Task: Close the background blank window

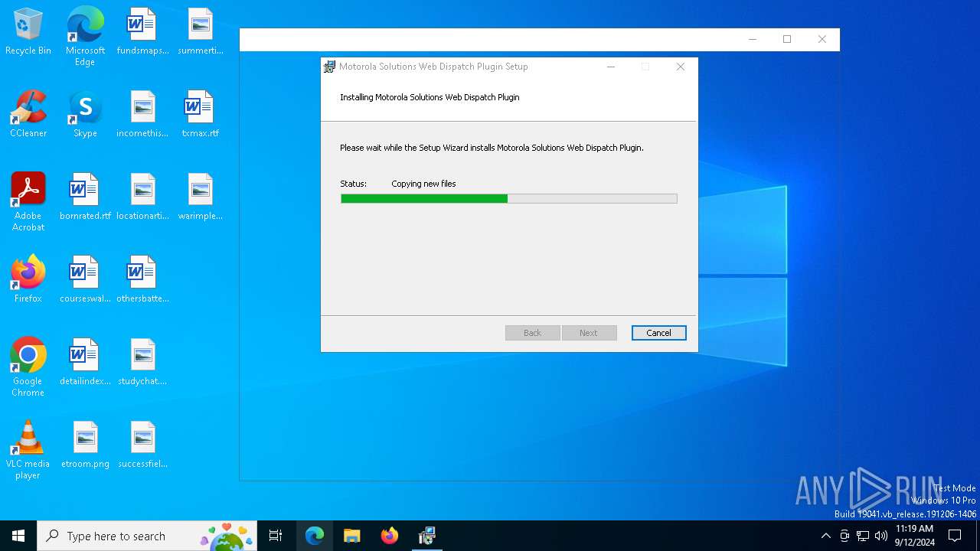Action: point(822,40)
